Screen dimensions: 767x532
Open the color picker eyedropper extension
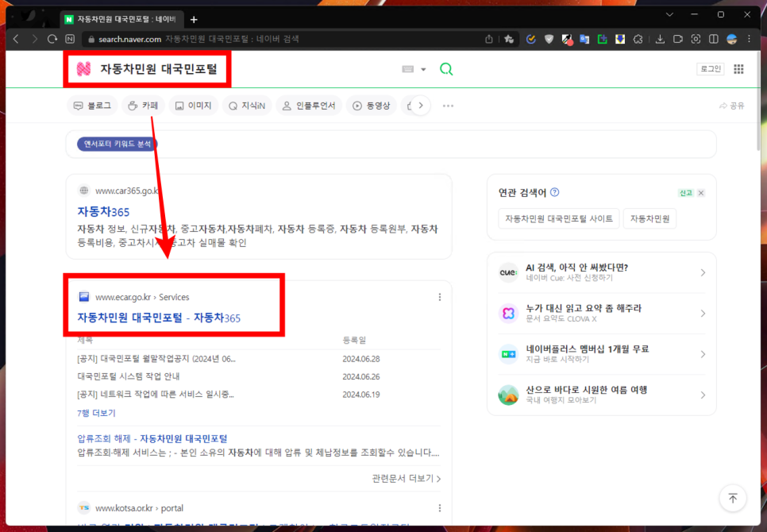click(567, 39)
